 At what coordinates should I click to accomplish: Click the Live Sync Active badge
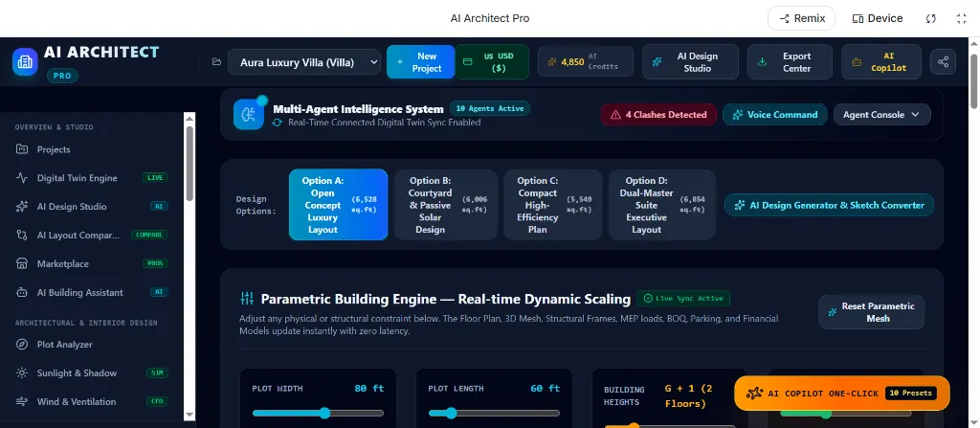pos(683,298)
